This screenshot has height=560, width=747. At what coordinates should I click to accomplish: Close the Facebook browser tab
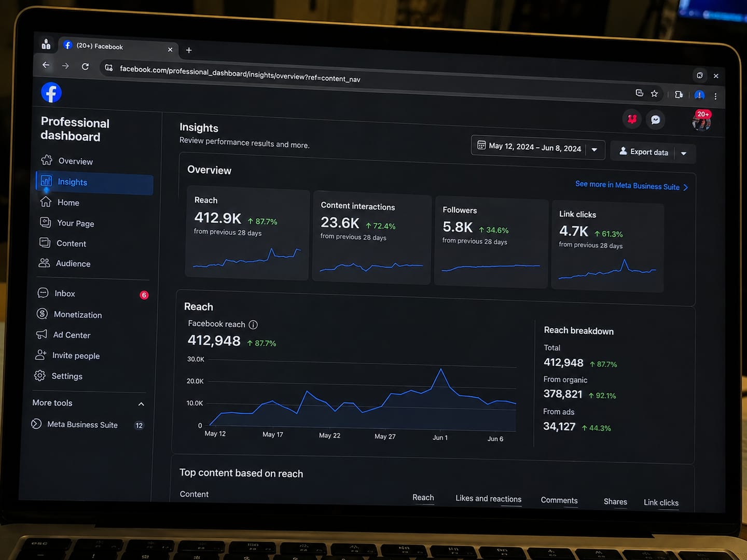[x=170, y=50]
